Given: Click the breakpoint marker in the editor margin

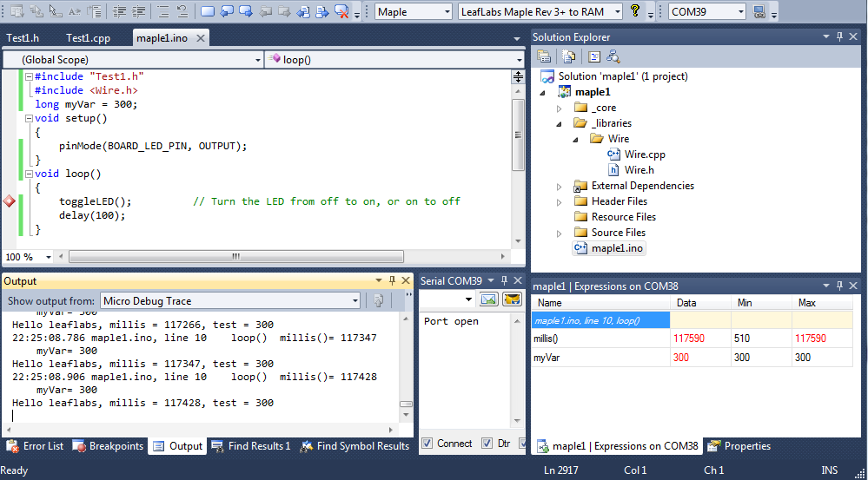Looking at the screenshot, I should pyautogui.click(x=9, y=201).
